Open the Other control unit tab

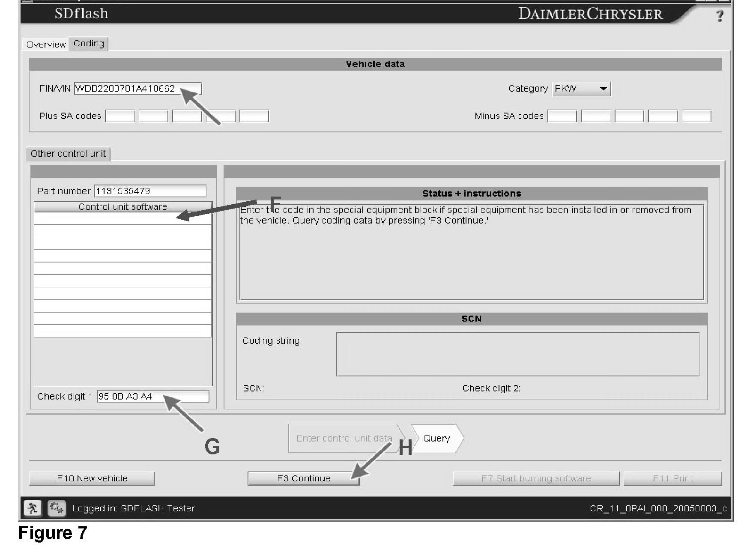click(x=68, y=154)
